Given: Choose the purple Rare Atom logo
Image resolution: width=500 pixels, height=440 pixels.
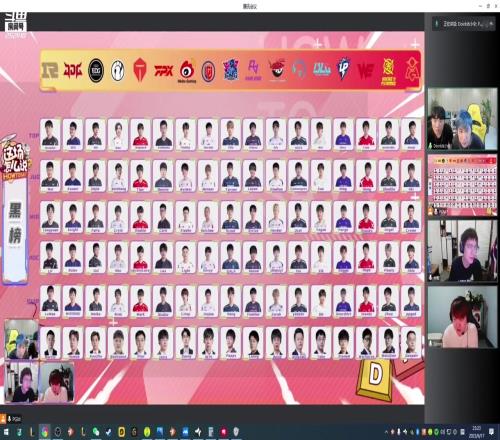Looking at the screenshot, I should click(x=253, y=70).
